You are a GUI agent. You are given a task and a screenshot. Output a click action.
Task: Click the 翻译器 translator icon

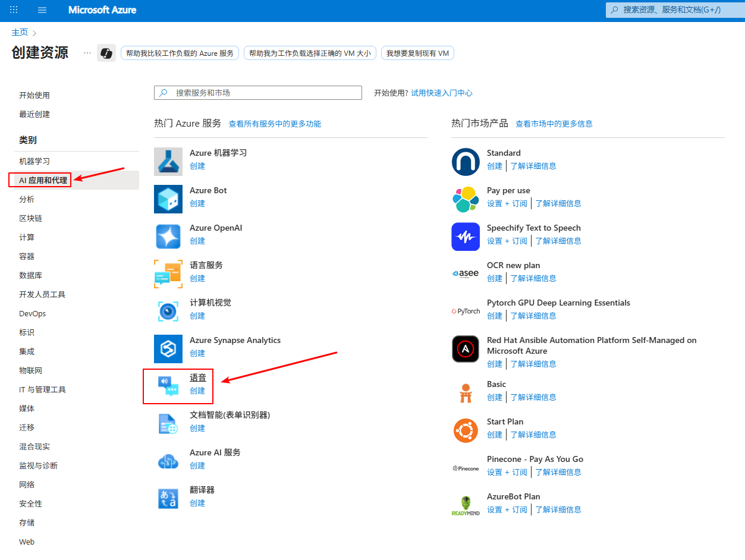[x=168, y=499]
